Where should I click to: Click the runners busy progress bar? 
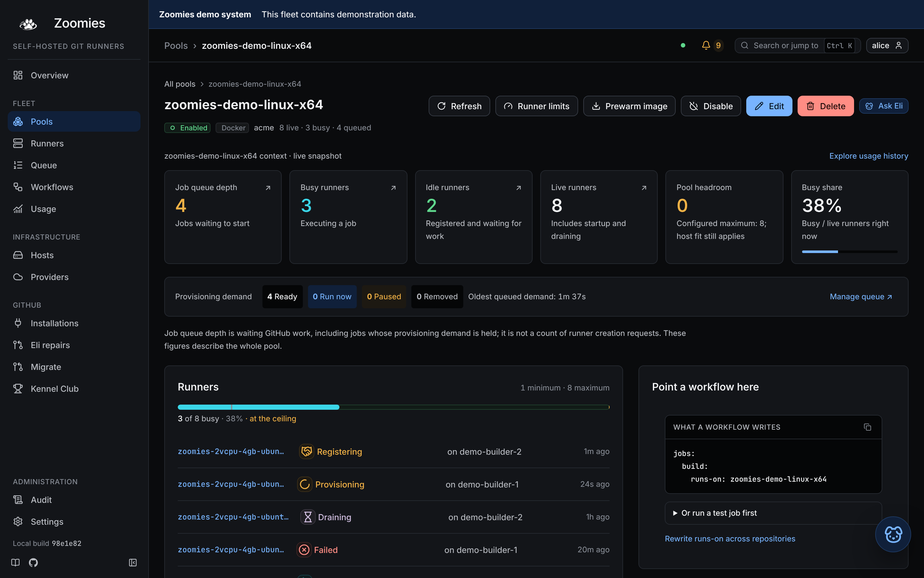point(393,407)
